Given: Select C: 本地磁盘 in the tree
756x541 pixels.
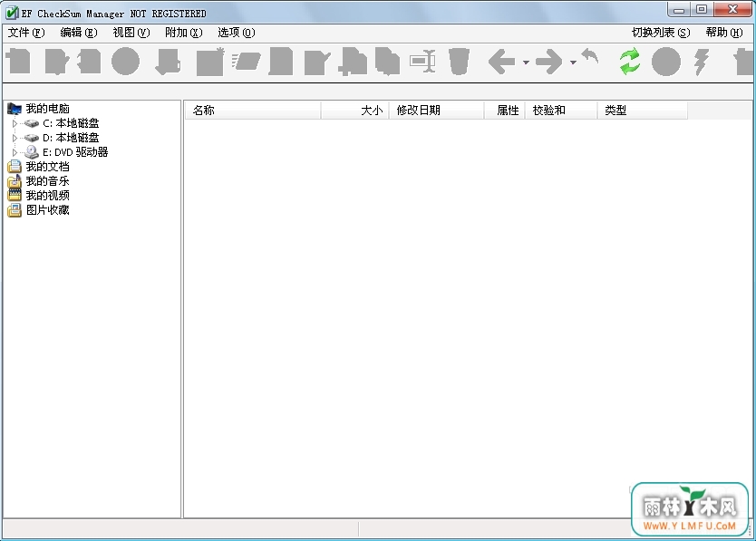Looking at the screenshot, I should click(71, 123).
